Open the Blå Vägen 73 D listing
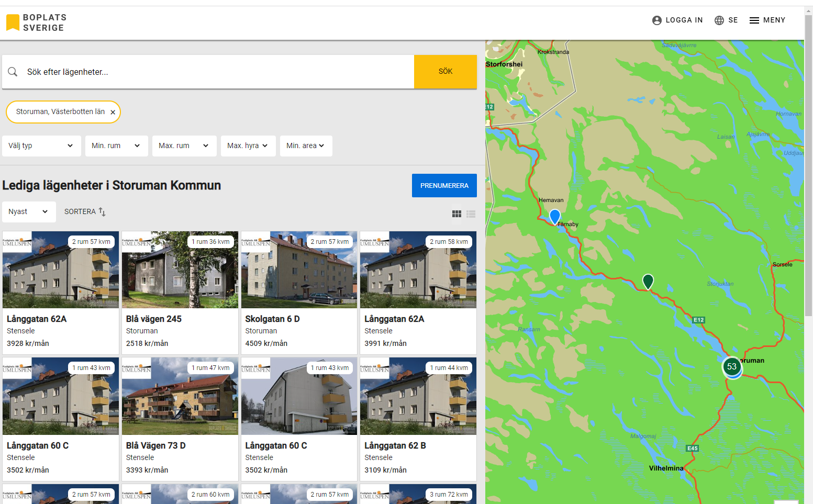 coord(180,419)
